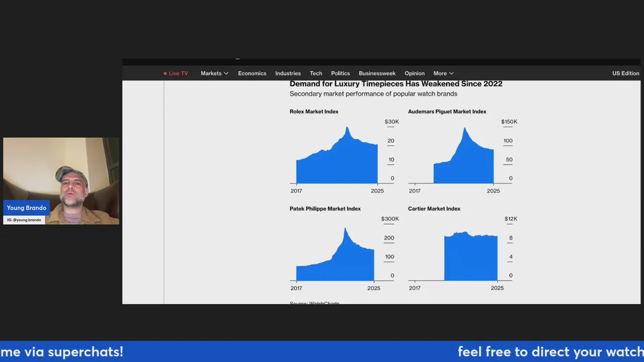The image size is (644, 362).
Task: Click the $30K axis label on Rolex chart
Action: click(x=392, y=122)
